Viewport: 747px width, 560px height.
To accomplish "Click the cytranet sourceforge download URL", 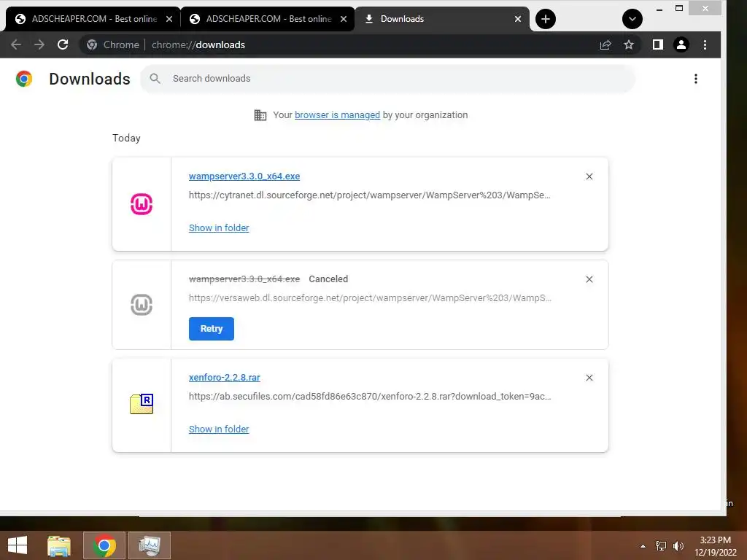I will point(369,195).
